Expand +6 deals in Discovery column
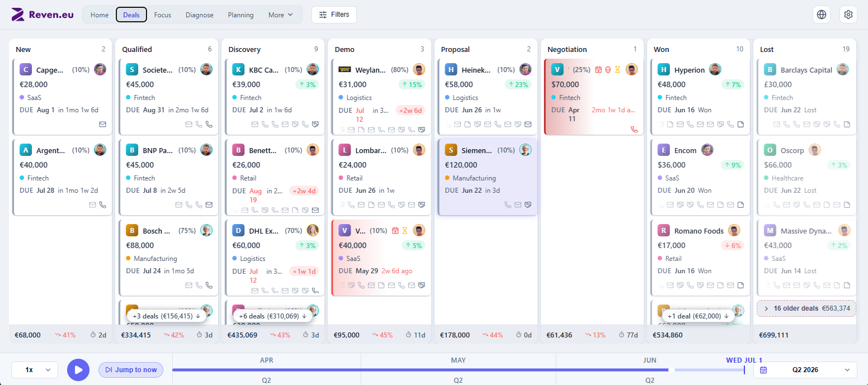The height and width of the screenshot is (385, 868). [273, 316]
